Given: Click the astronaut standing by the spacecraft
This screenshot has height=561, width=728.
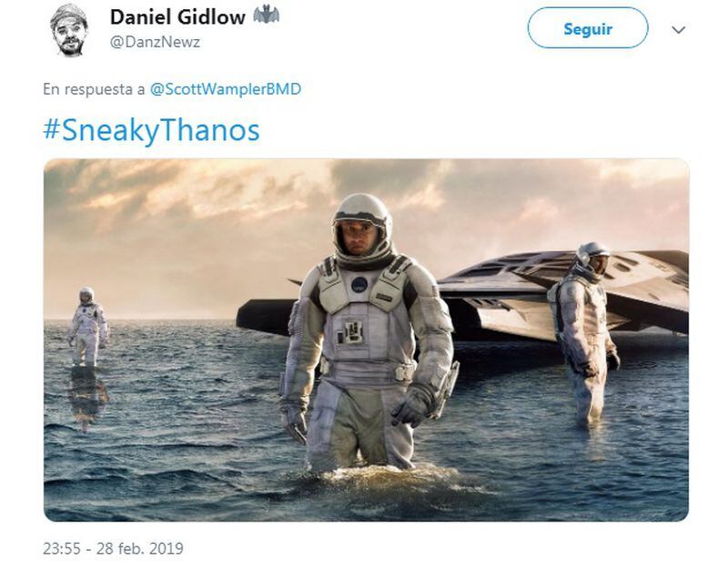Looking at the screenshot, I should tap(584, 332).
